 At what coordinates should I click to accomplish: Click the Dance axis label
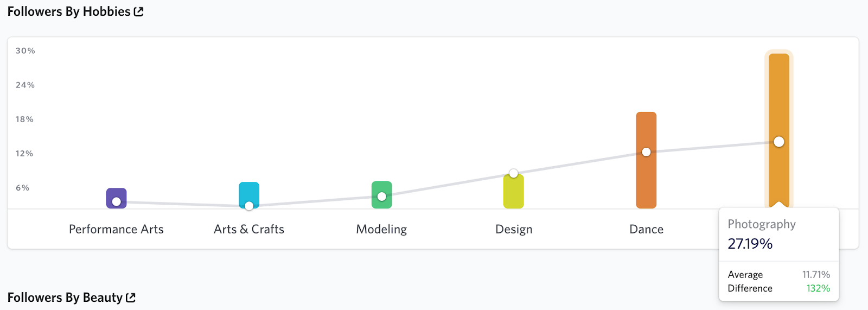[x=646, y=229]
